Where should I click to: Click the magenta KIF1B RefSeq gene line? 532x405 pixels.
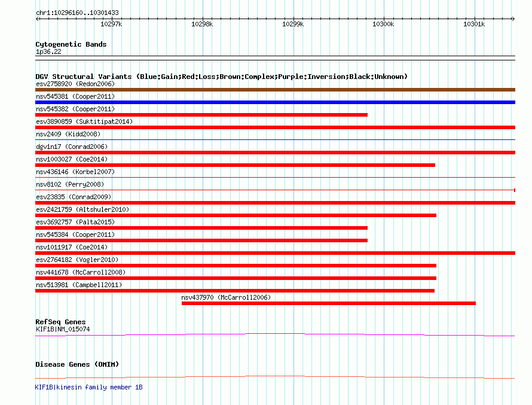coord(275,335)
